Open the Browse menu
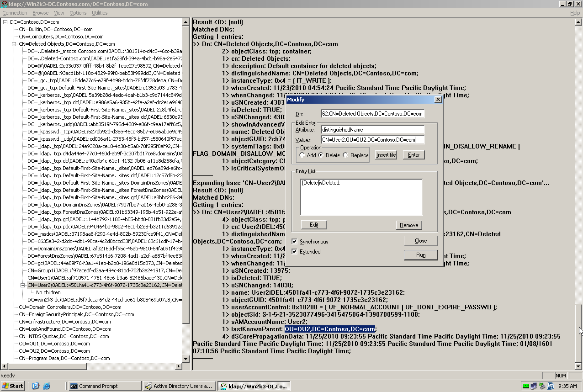The image size is (583, 392). (41, 13)
